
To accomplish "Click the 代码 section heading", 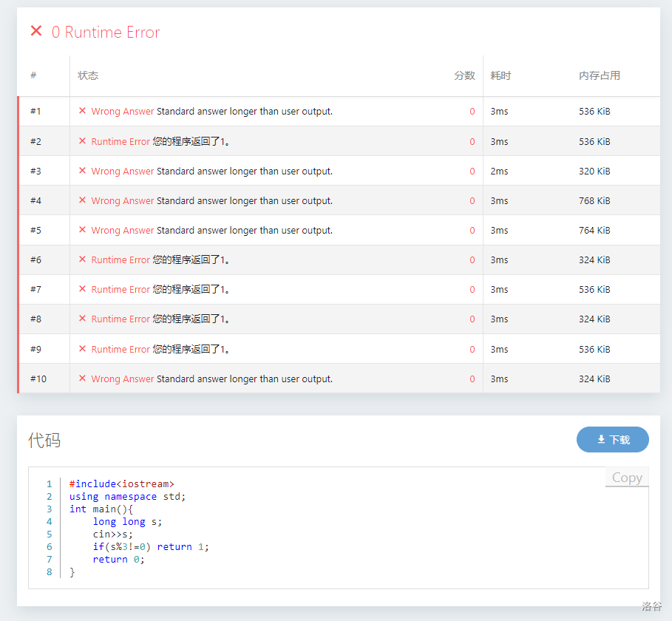I will (x=44, y=441).
